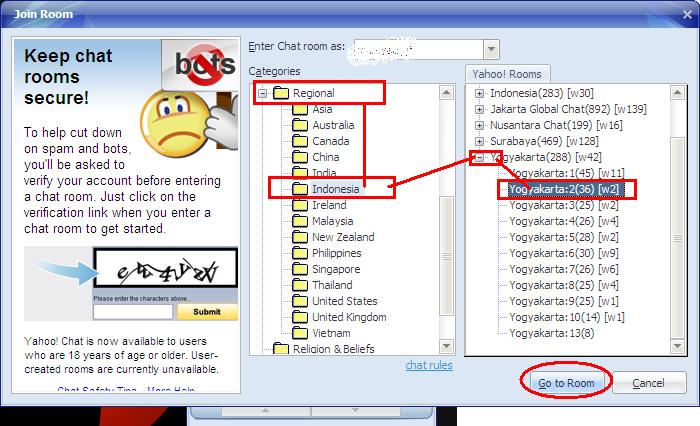Screen dimensions: 700x426
Task: Click the Regional folder icon
Action: [281, 93]
